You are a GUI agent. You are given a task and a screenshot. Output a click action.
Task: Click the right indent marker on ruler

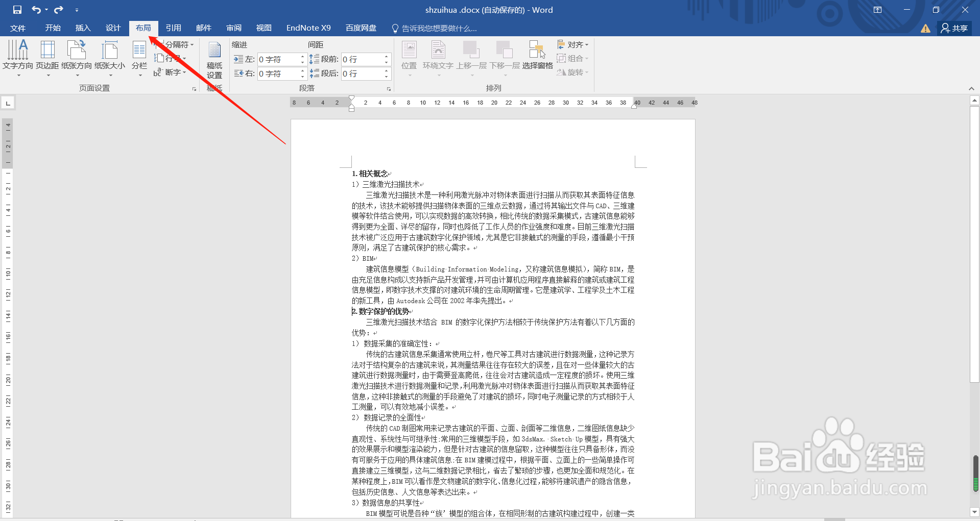pos(634,106)
